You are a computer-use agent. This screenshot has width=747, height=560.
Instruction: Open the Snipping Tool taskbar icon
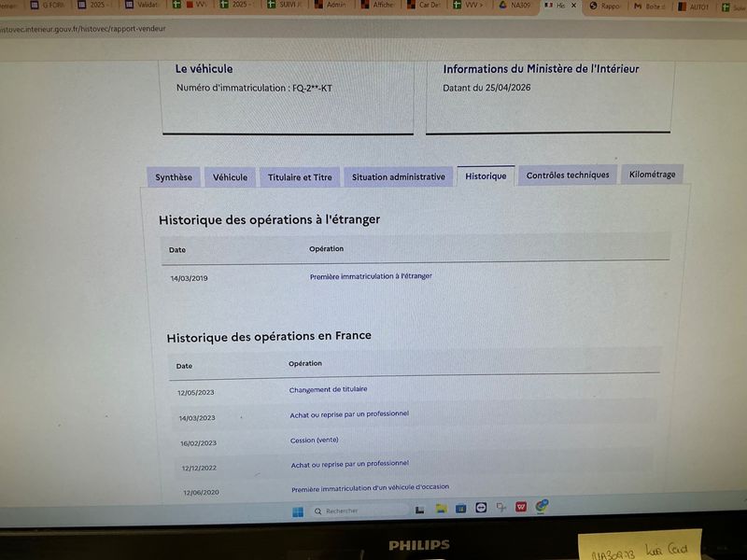500,507
